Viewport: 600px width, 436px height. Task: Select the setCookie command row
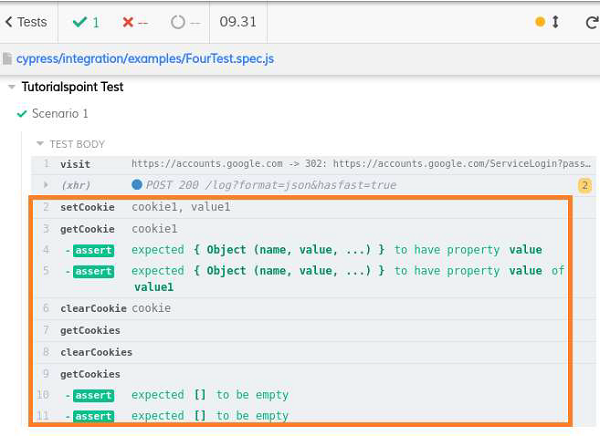[x=300, y=207]
